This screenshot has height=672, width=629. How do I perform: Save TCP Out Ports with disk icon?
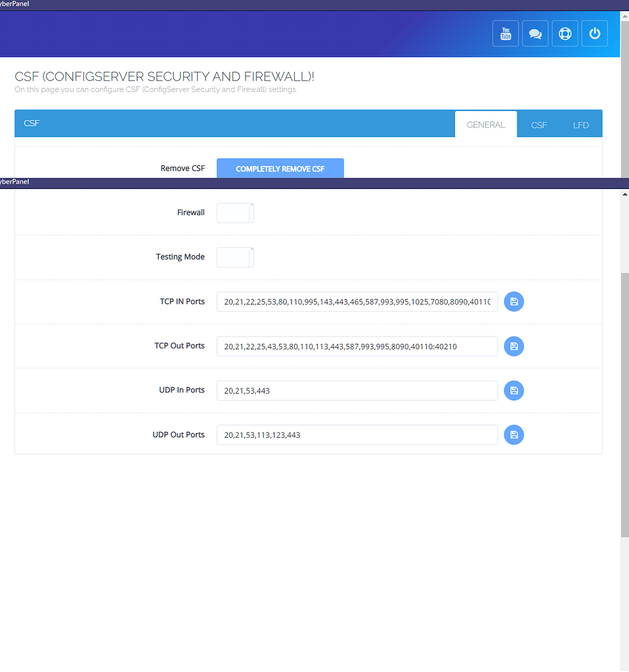click(x=513, y=346)
